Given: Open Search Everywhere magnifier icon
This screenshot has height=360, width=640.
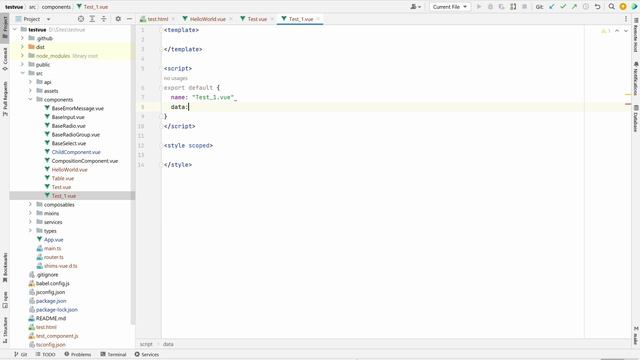Looking at the screenshot, I should pyautogui.click(x=611, y=7).
